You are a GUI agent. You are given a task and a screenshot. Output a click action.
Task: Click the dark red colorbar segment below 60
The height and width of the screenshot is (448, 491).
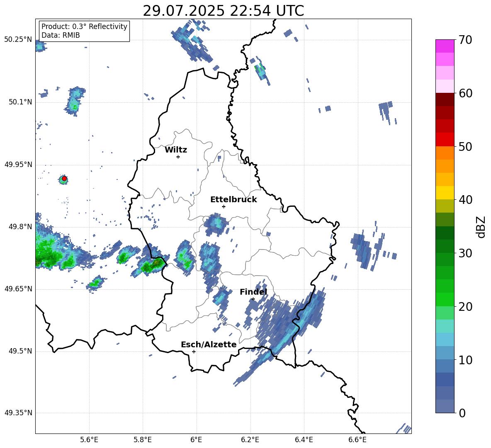point(445,99)
